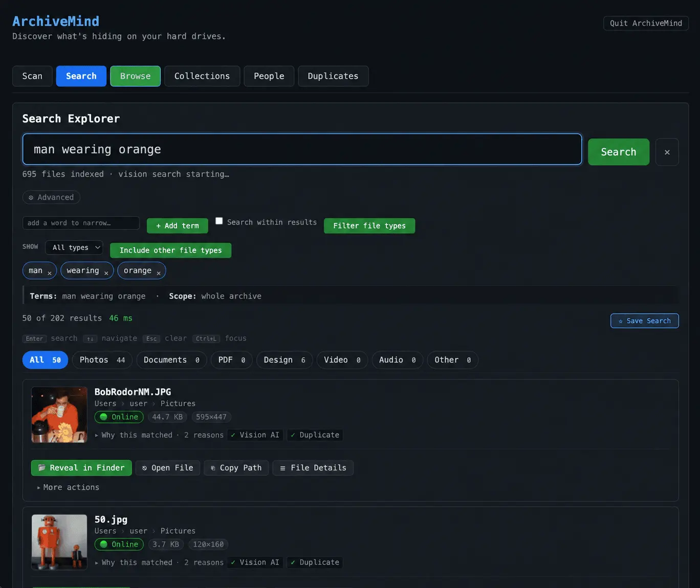Remove the 'wearing' term chip
700x588 pixels.
point(106,273)
